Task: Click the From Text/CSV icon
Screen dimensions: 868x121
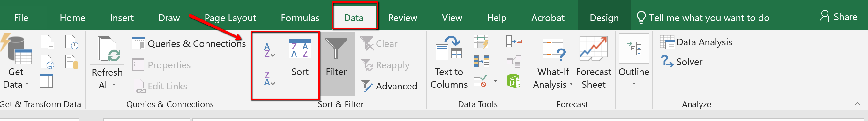Action: (x=48, y=42)
